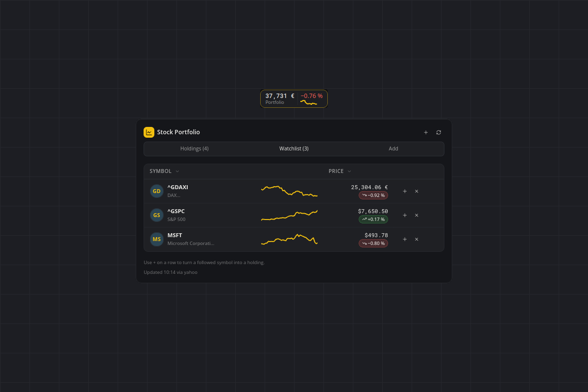
Task: Click the Stock Portfolio title text
Action: (178, 132)
